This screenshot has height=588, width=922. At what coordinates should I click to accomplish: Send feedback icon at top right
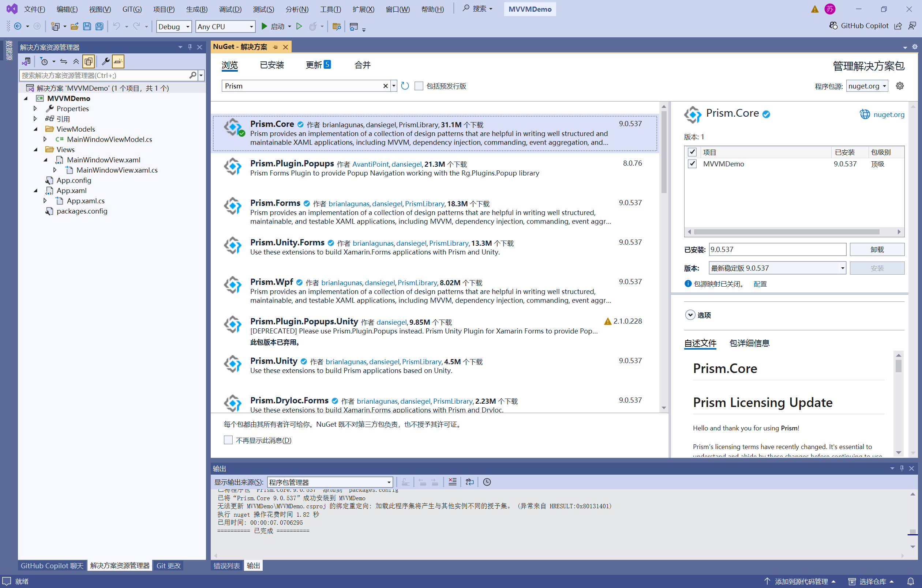(912, 26)
